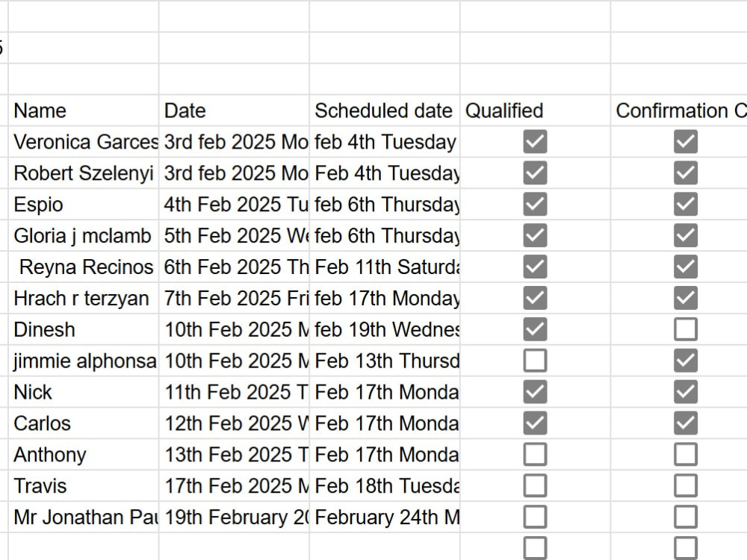The image size is (747, 560).
Task: Select the cell containing Gloria j mclamb
Action: coord(84,236)
